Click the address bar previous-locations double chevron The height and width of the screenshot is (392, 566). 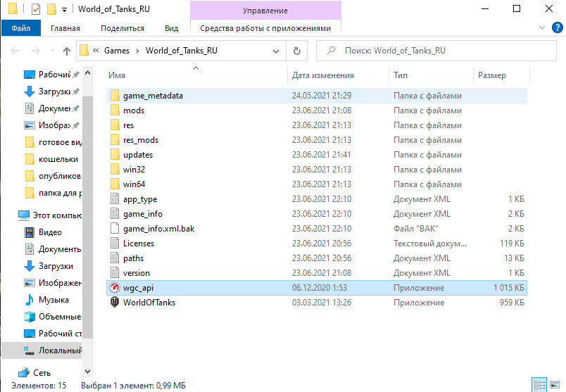tap(96, 51)
